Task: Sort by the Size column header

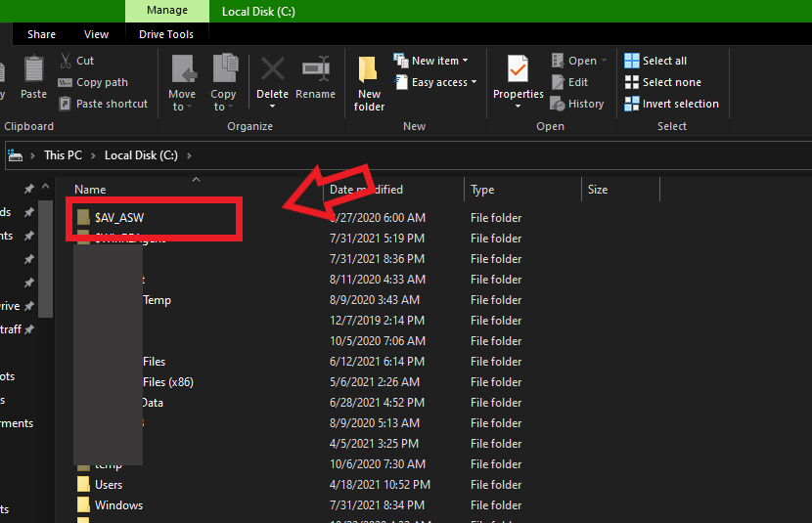Action: click(x=598, y=190)
